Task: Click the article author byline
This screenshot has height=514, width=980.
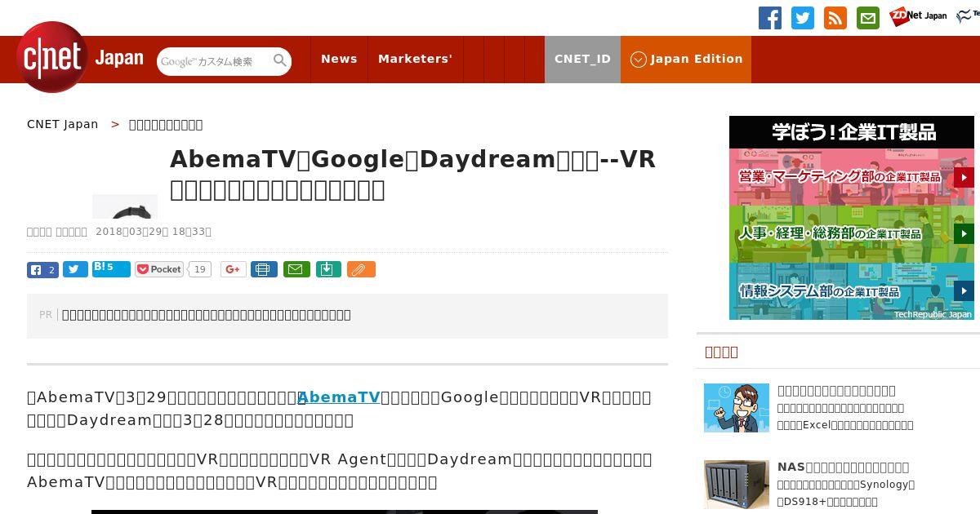Action: 57,231
